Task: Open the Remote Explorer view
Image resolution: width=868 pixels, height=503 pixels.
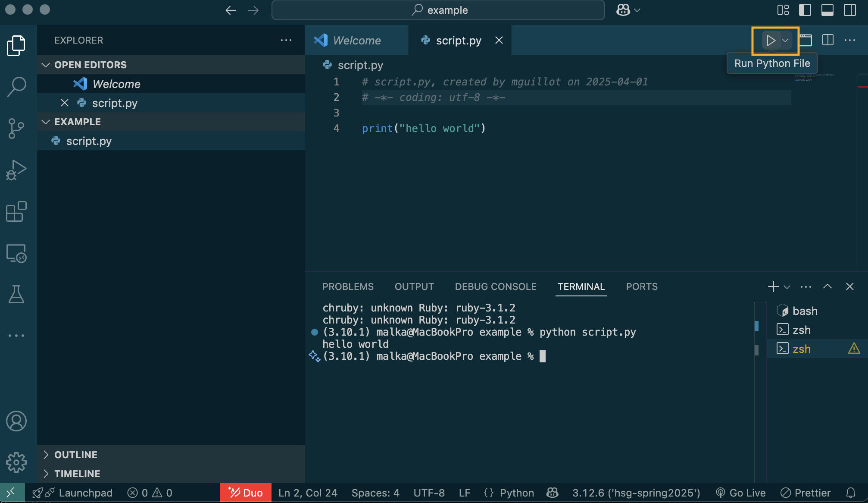Action: pyautogui.click(x=16, y=253)
